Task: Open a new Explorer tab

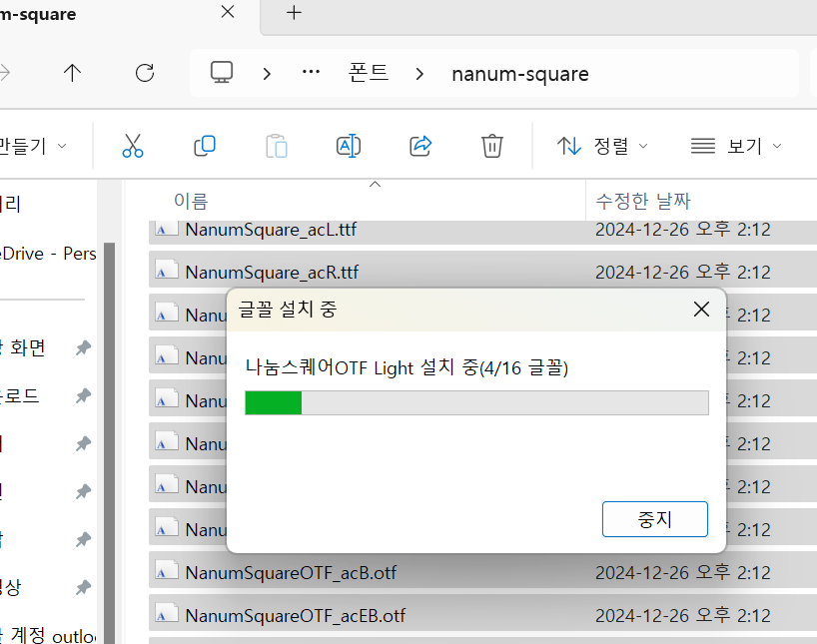Action: coord(294,13)
